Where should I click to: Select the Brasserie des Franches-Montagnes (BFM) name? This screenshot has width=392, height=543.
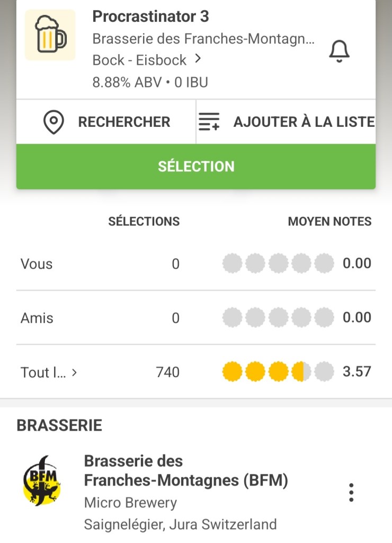(186, 470)
